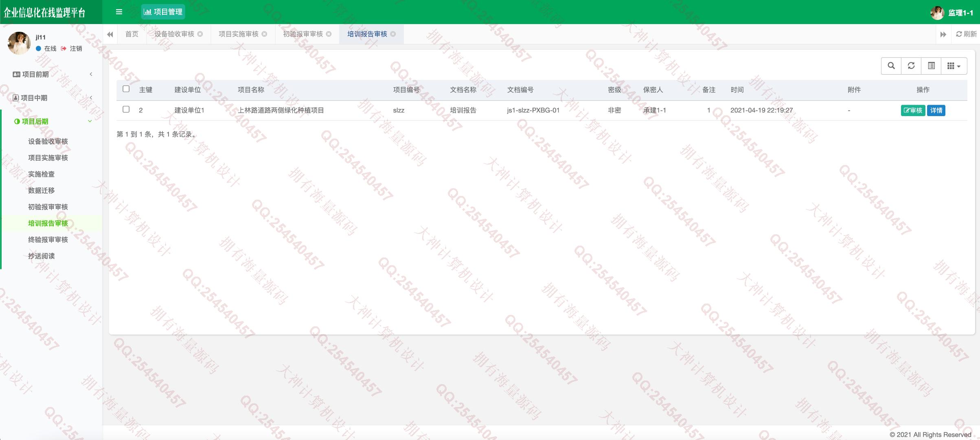Check the select-all header checkbox

pos(126,89)
